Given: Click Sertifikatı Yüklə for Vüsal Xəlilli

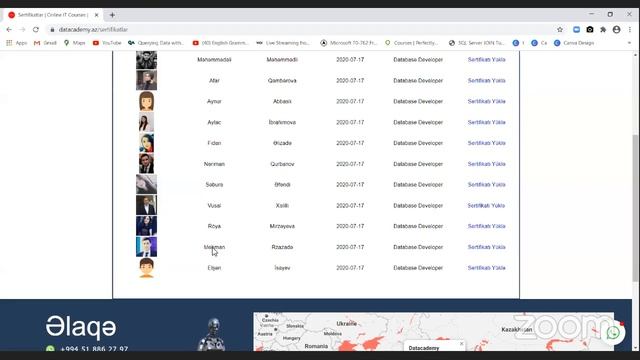Looking at the screenshot, I should click(x=486, y=205).
